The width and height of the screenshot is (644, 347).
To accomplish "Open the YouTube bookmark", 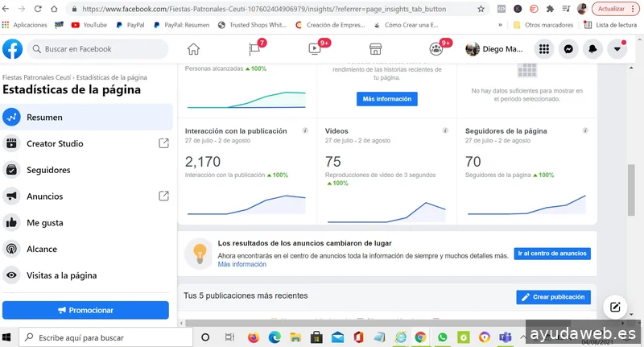I will point(89,25).
